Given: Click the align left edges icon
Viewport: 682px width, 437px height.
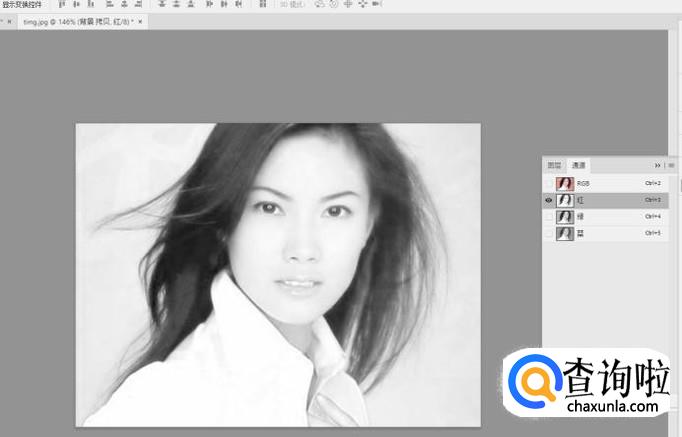Looking at the screenshot, I should click(x=110, y=4).
